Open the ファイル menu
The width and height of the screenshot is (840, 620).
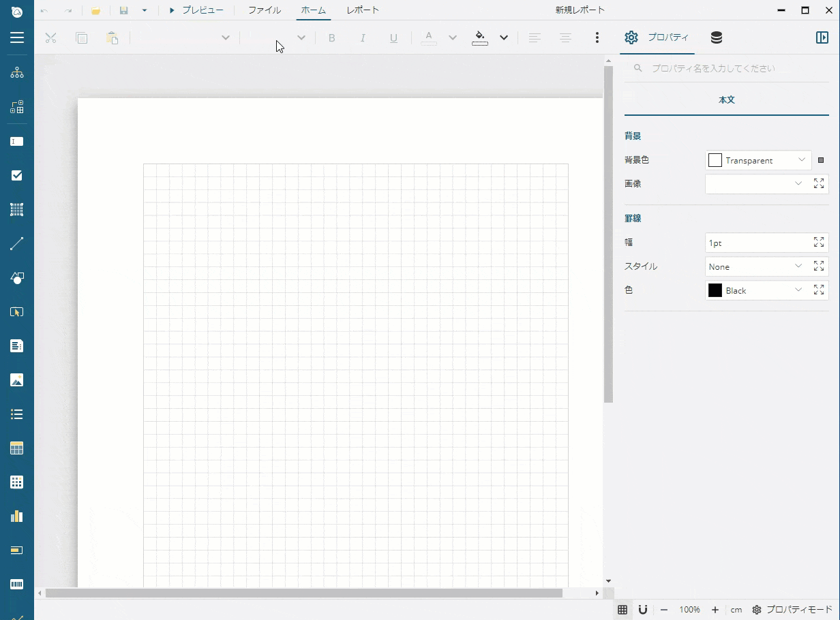pos(264,10)
